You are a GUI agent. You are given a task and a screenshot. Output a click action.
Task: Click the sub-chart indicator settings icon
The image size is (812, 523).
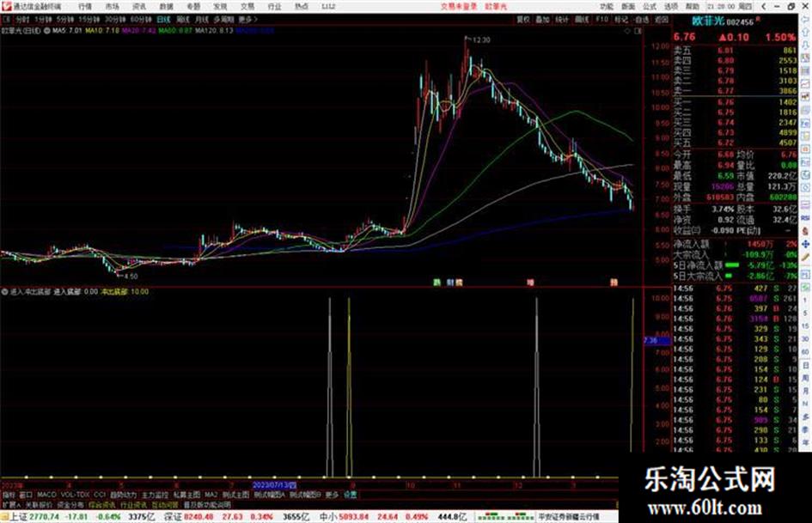4,292
